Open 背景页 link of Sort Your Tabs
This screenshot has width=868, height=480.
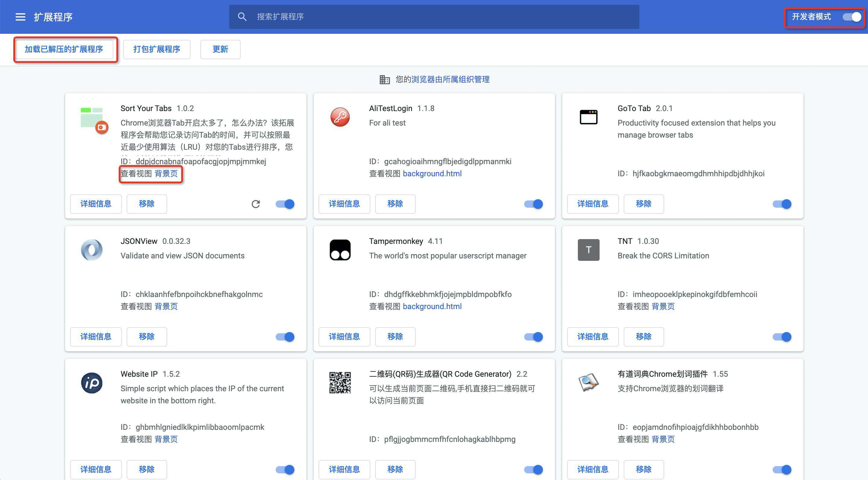point(166,174)
